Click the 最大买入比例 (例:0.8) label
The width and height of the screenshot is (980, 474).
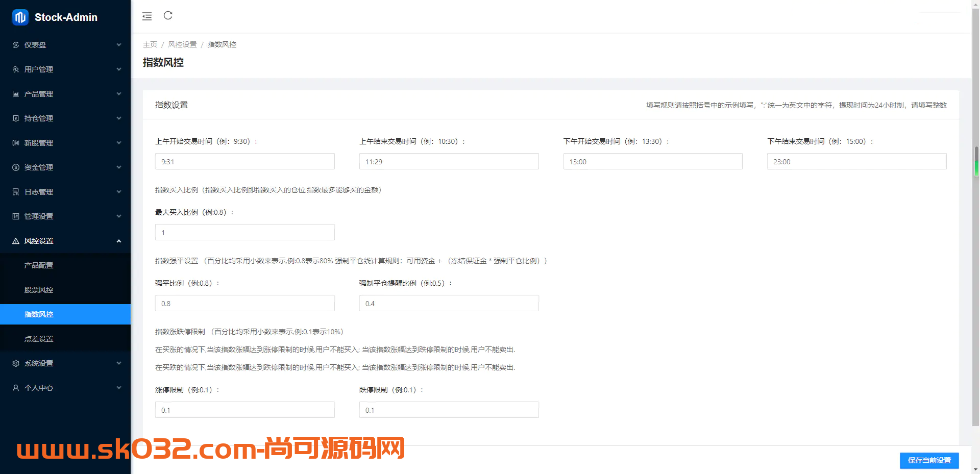(194, 212)
